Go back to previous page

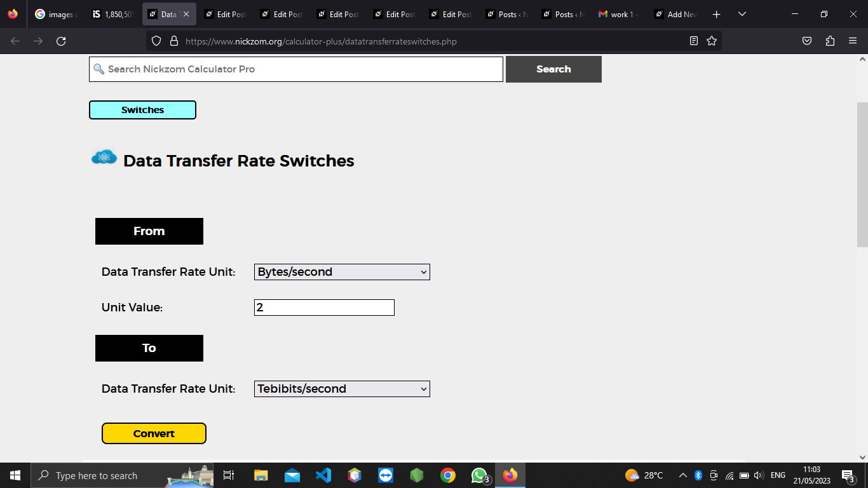15,41
